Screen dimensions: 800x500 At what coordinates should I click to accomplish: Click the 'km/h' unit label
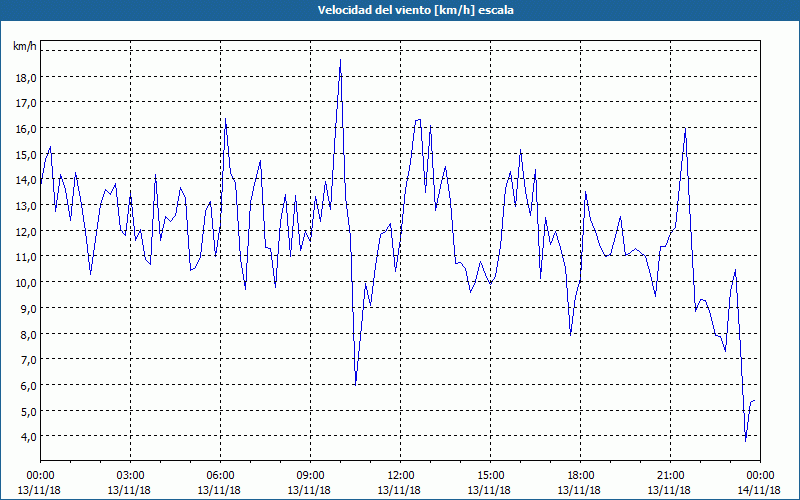pos(25,46)
